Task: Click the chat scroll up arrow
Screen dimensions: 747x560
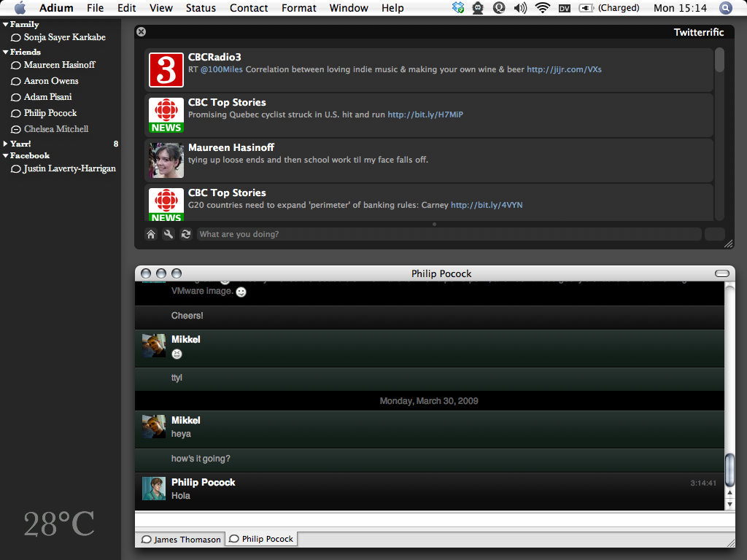Action: click(x=729, y=493)
